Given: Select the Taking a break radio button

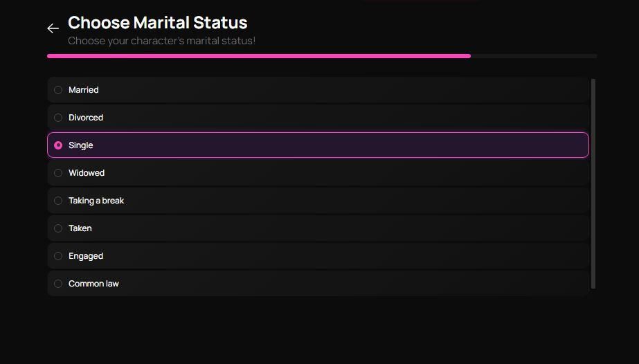Looking at the screenshot, I should coord(58,201).
